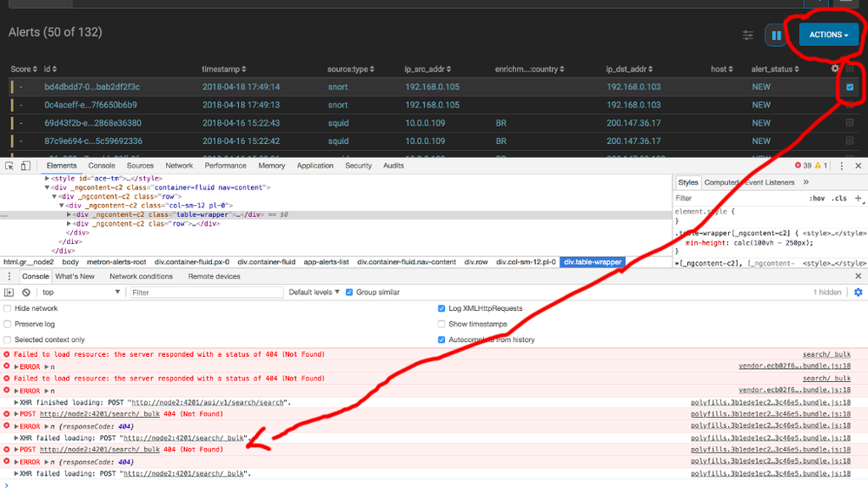The height and width of the screenshot is (488, 868).
Task: Uncheck Log XMLHttpRequests
Action: click(441, 308)
